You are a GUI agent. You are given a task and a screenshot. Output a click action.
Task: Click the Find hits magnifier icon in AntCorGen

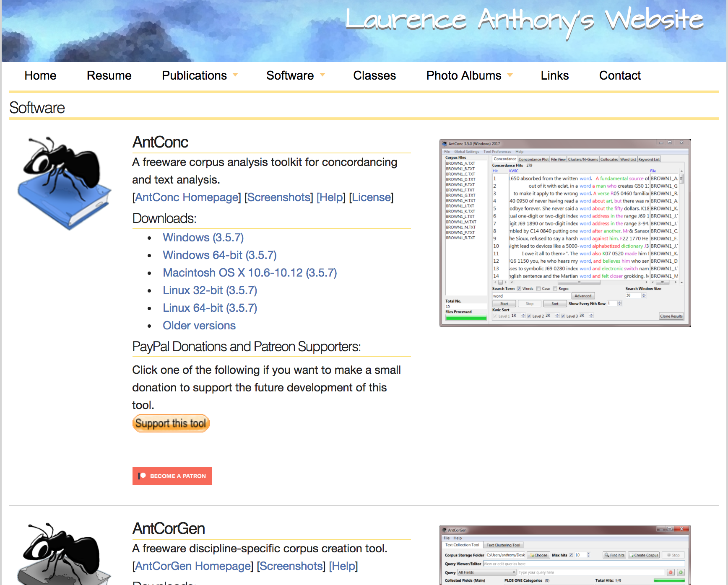coord(607,555)
